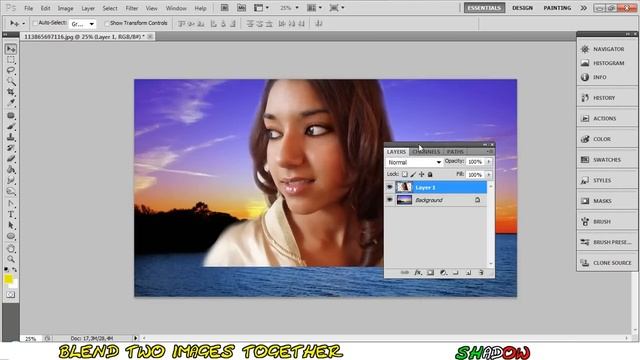Image resolution: width=640 pixels, height=360 pixels.
Task: Open the Swatches panel
Action: (607, 160)
